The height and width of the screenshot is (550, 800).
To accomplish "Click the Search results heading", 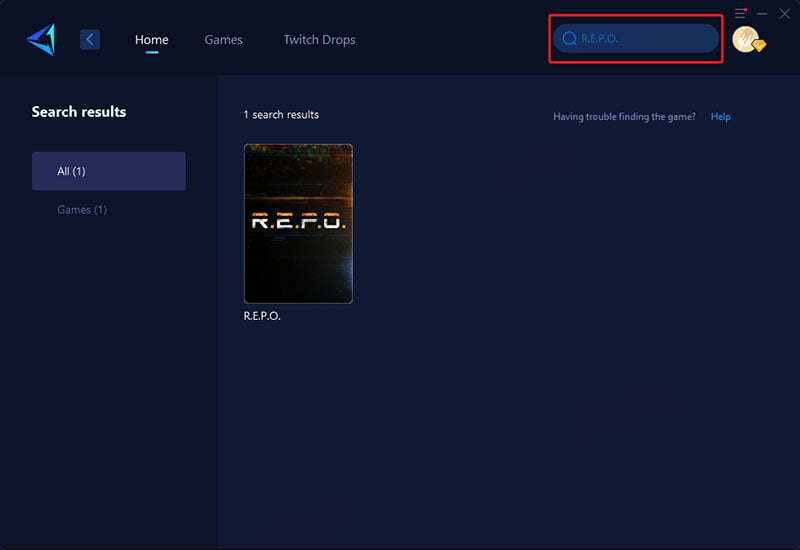I will [x=79, y=112].
